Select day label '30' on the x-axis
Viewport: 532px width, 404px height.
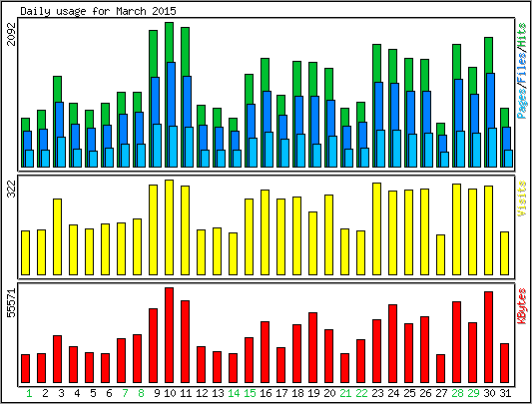[x=489, y=393]
